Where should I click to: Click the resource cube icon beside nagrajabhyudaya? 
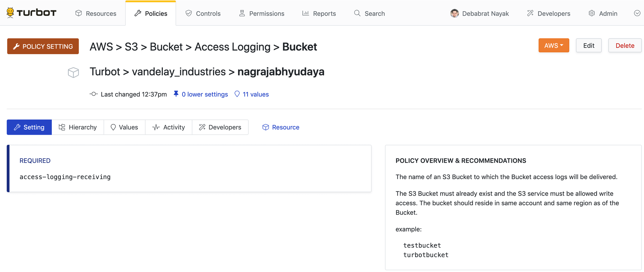pyautogui.click(x=73, y=73)
